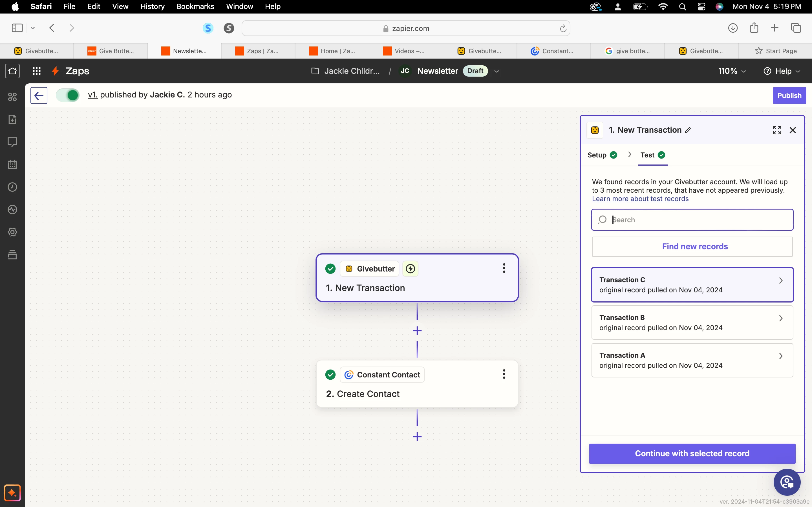Viewport: 812px width, 507px height.
Task: Expand the Newsletter Draft name dropdown
Action: 497,71
